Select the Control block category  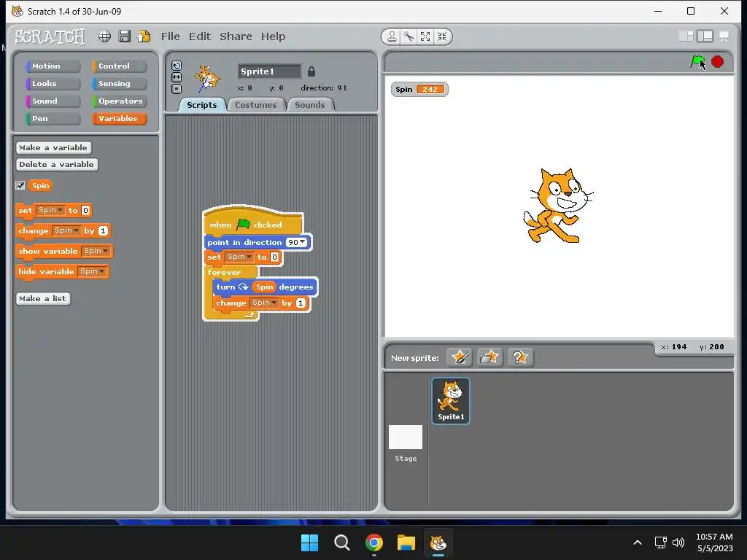click(x=119, y=66)
